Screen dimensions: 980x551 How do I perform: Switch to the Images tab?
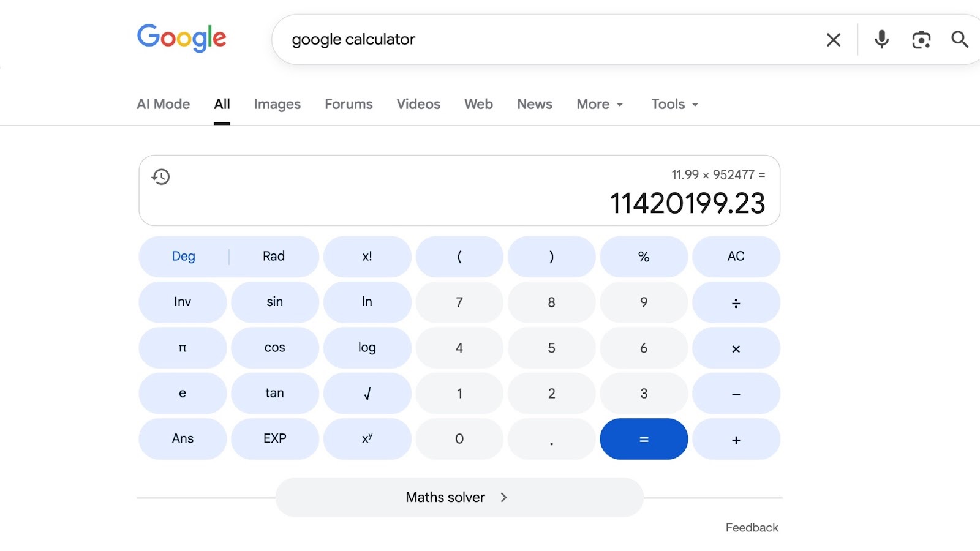(277, 104)
